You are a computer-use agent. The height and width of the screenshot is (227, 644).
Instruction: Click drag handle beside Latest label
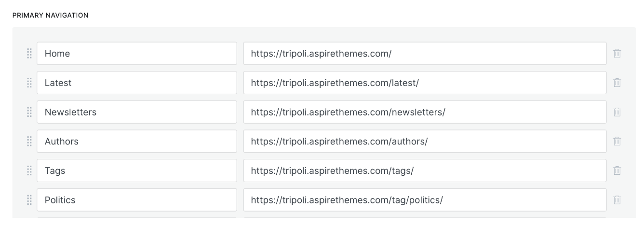(29, 83)
